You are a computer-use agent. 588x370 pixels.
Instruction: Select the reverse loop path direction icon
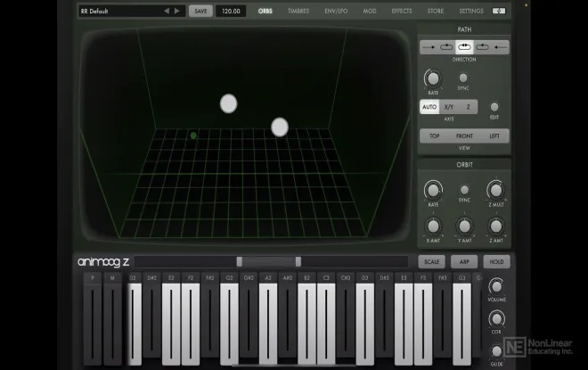pyautogui.click(x=482, y=47)
